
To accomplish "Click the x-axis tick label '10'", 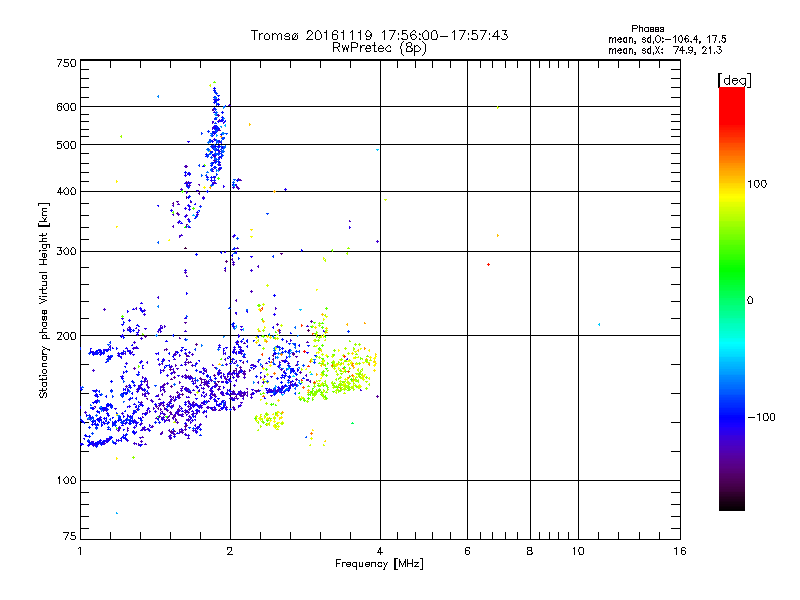I will pyautogui.click(x=578, y=551).
